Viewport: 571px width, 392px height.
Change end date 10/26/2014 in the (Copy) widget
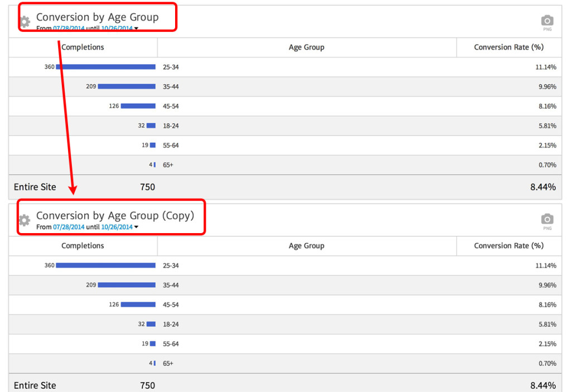point(117,227)
